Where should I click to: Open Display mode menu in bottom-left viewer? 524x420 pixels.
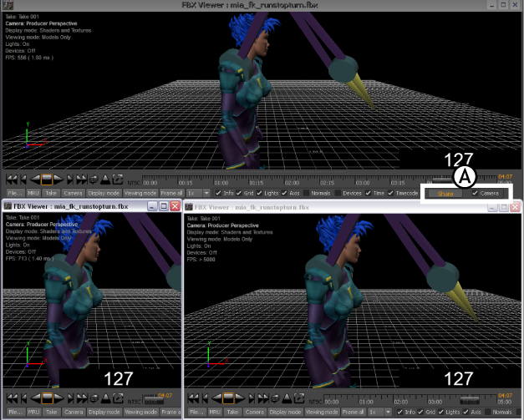click(104, 412)
